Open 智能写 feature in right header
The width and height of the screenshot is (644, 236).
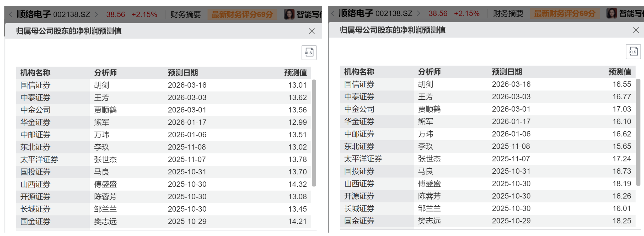tap(631, 13)
